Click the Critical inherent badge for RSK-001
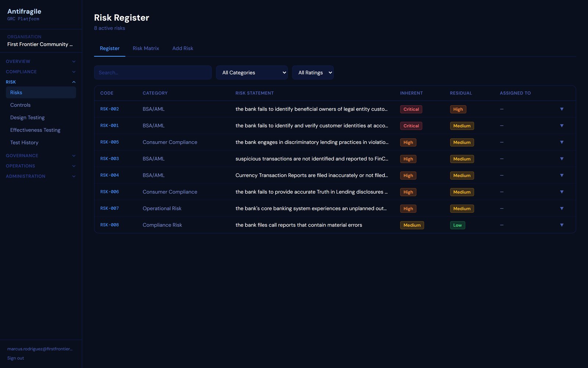 (x=411, y=126)
